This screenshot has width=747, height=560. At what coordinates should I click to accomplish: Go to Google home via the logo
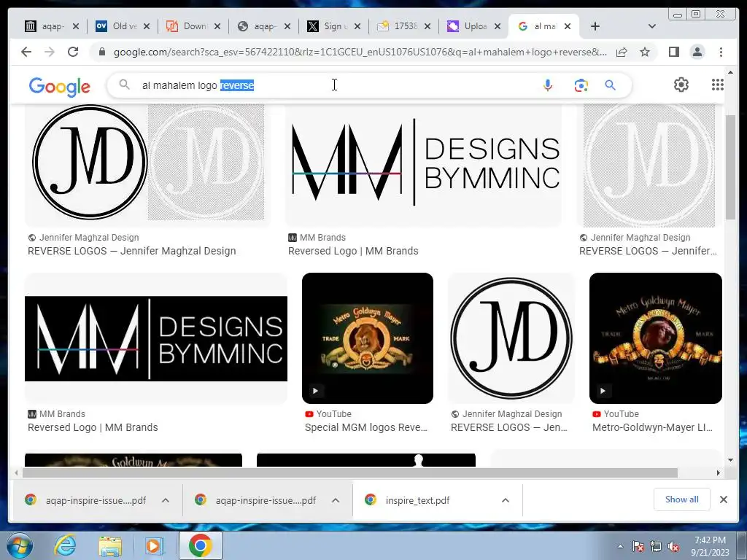(60, 86)
